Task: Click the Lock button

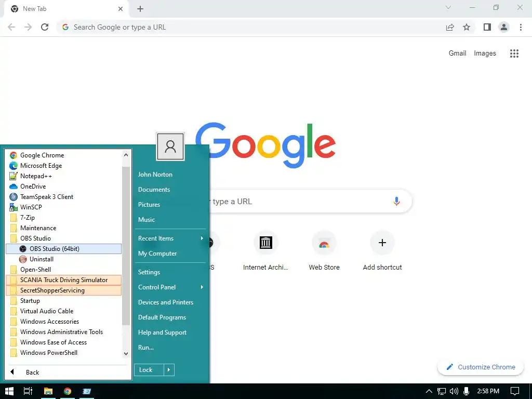Action: pos(149,370)
